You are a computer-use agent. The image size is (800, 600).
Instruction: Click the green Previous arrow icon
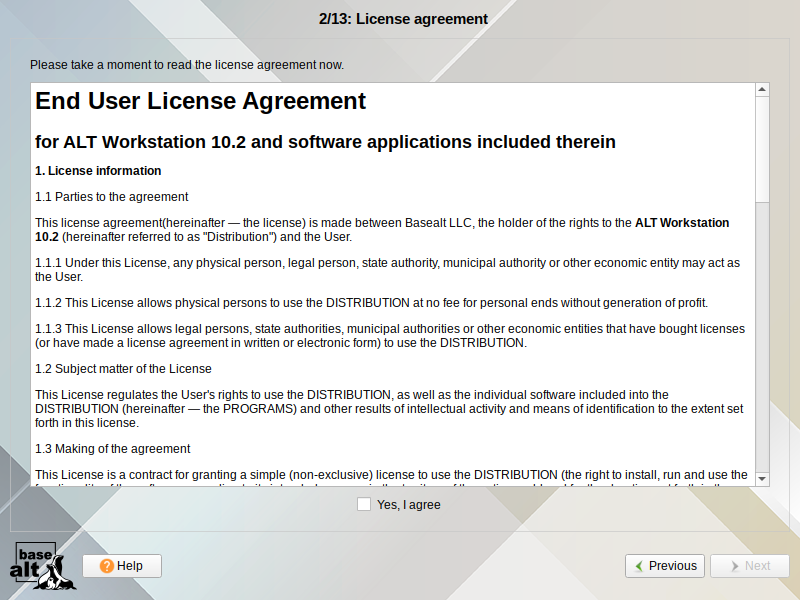tap(639, 566)
